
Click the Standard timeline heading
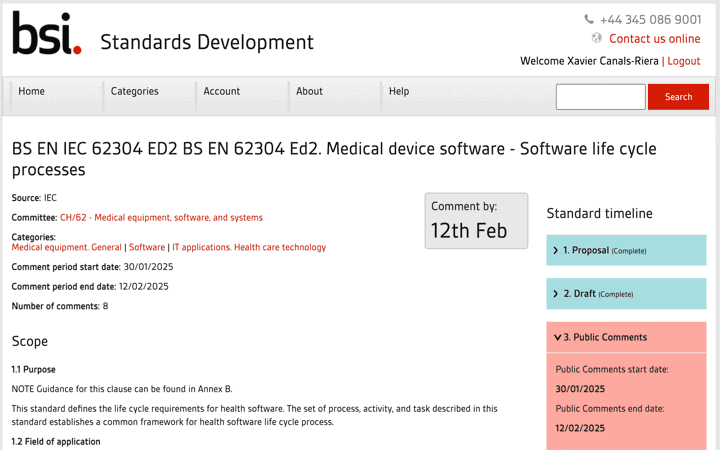coord(599,214)
